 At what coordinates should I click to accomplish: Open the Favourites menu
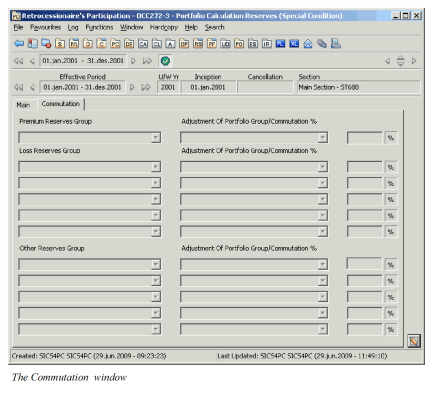[x=46, y=27]
